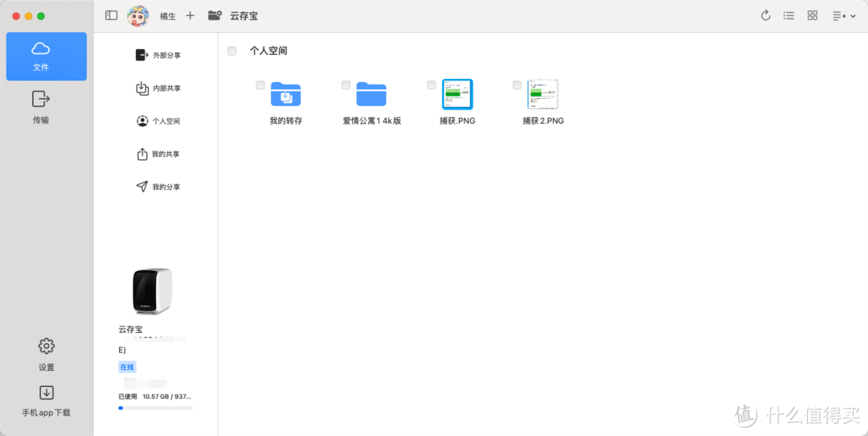Viewport: 868px width, 436px height.
Task: Open 内部共享 internal share
Action: tap(158, 88)
